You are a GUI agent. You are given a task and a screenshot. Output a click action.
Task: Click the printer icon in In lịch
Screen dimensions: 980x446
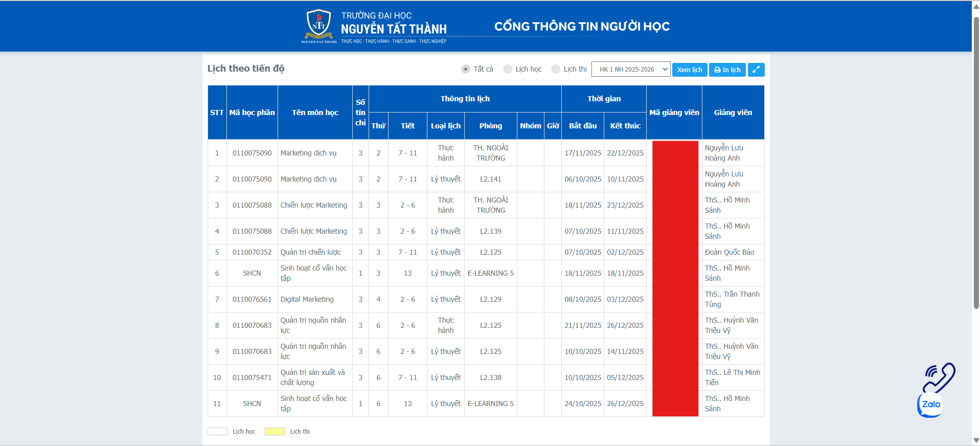pyautogui.click(x=717, y=70)
